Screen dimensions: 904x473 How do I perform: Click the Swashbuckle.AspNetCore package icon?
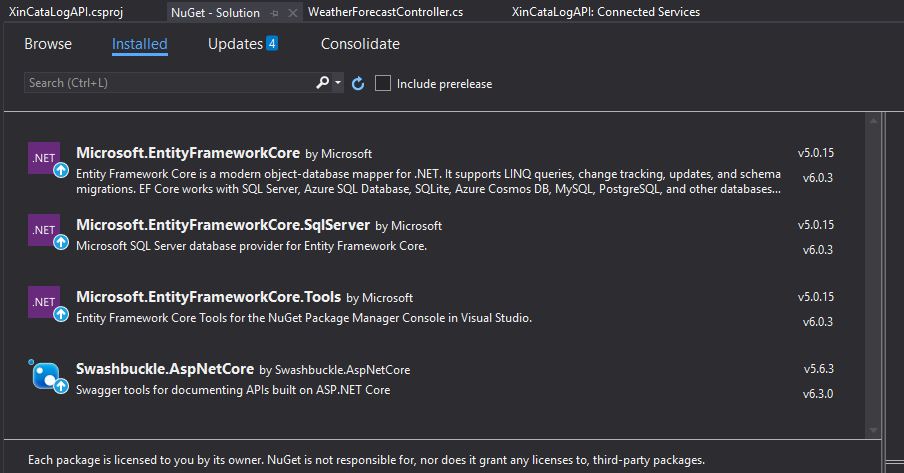tap(44, 374)
